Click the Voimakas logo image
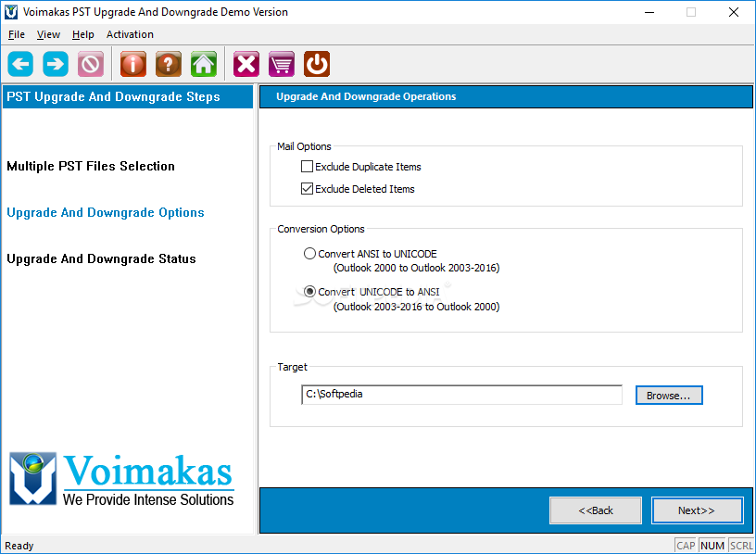 [121, 479]
